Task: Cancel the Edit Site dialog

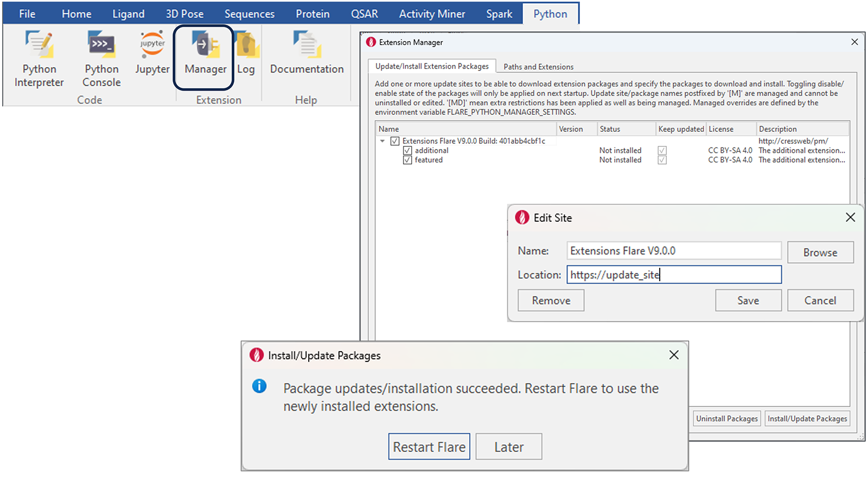Action: tap(820, 300)
